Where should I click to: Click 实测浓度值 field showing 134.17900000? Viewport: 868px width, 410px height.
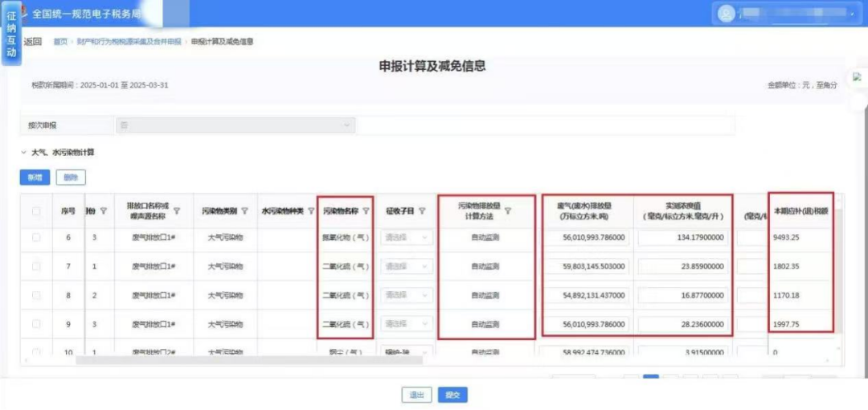click(x=683, y=238)
